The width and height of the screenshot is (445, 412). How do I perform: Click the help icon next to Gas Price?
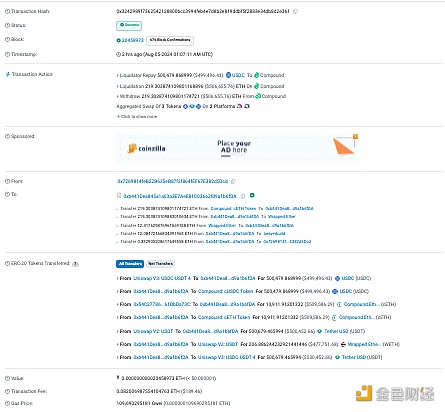point(7,403)
